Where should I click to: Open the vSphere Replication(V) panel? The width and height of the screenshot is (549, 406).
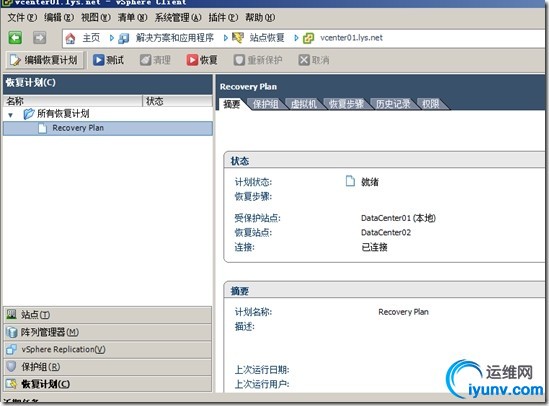click(x=107, y=349)
